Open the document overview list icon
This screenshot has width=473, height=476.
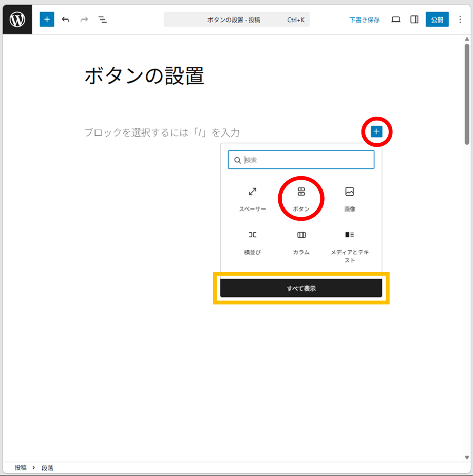tap(103, 20)
